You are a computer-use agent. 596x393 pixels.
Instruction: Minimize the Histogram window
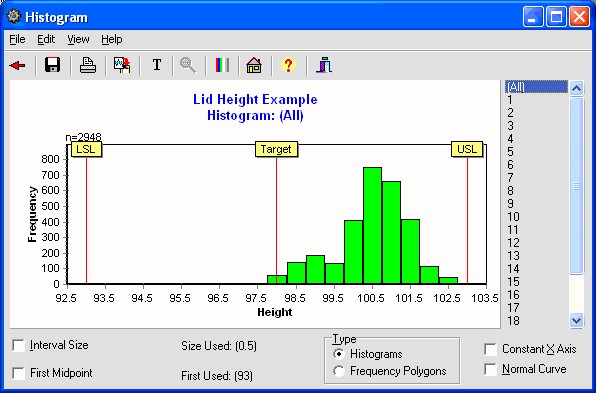point(533,17)
